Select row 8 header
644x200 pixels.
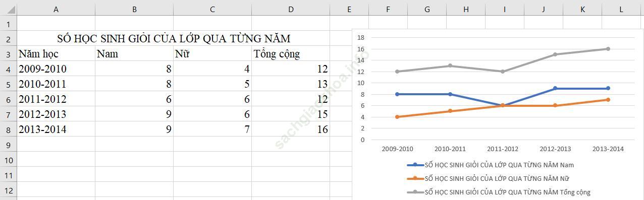pos(8,129)
